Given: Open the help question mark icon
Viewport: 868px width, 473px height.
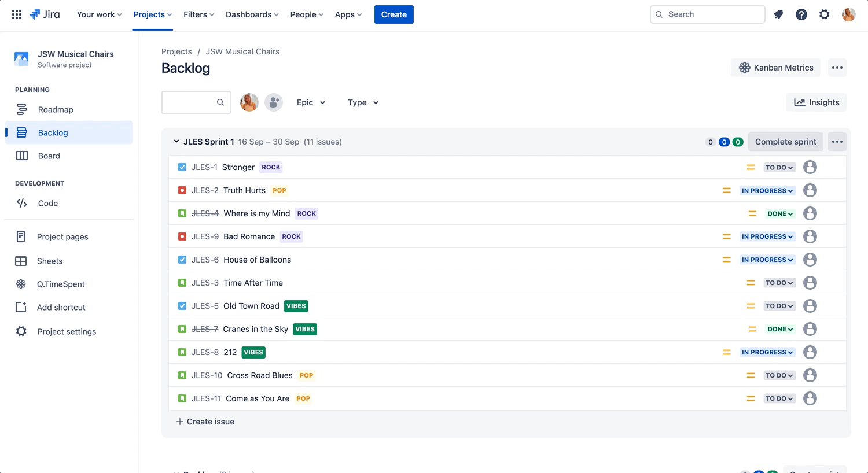Looking at the screenshot, I should 801,14.
